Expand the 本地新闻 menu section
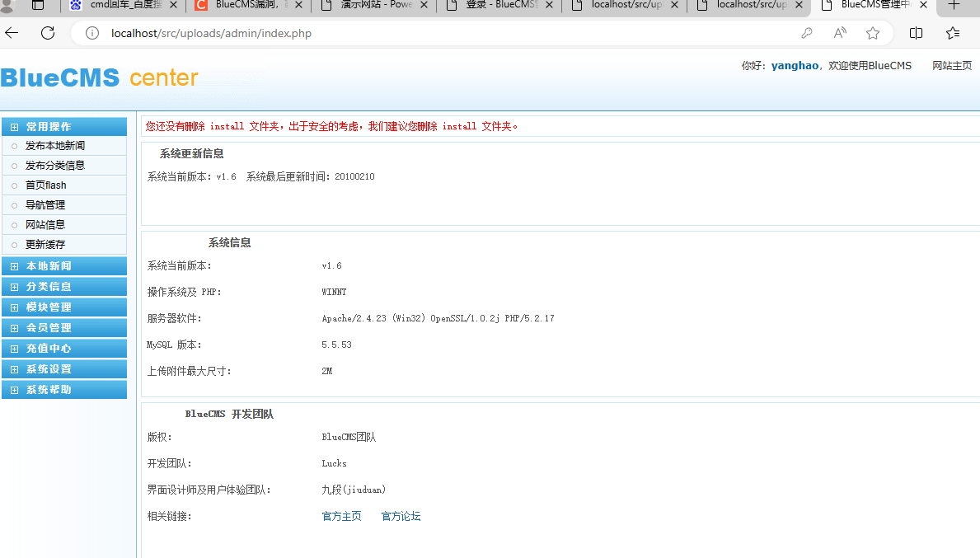The width and height of the screenshot is (980, 558). [64, 266]
